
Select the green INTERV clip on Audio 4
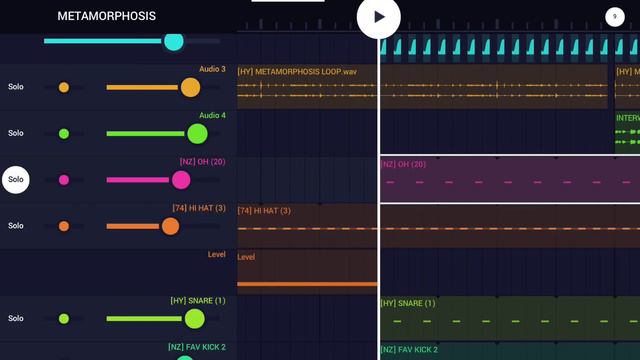click(627, 132)
